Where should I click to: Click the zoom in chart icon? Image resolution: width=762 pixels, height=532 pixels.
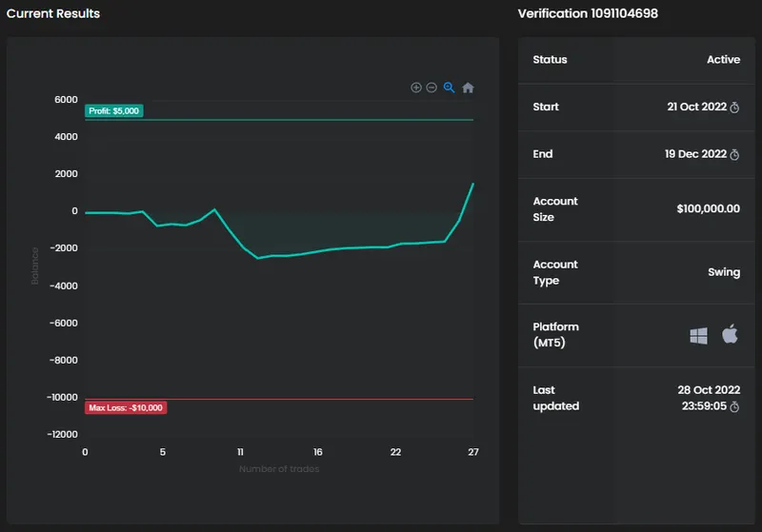click(x=416, y=88)
